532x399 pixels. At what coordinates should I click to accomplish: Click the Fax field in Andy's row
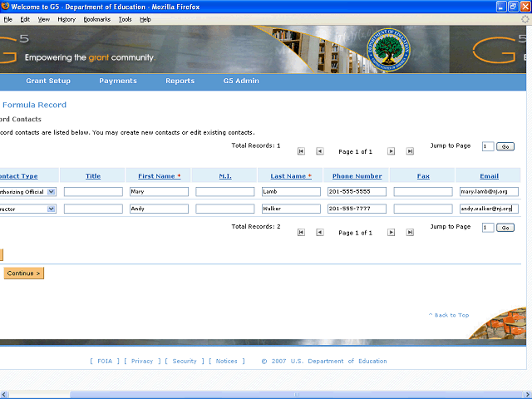click(423, 209)
